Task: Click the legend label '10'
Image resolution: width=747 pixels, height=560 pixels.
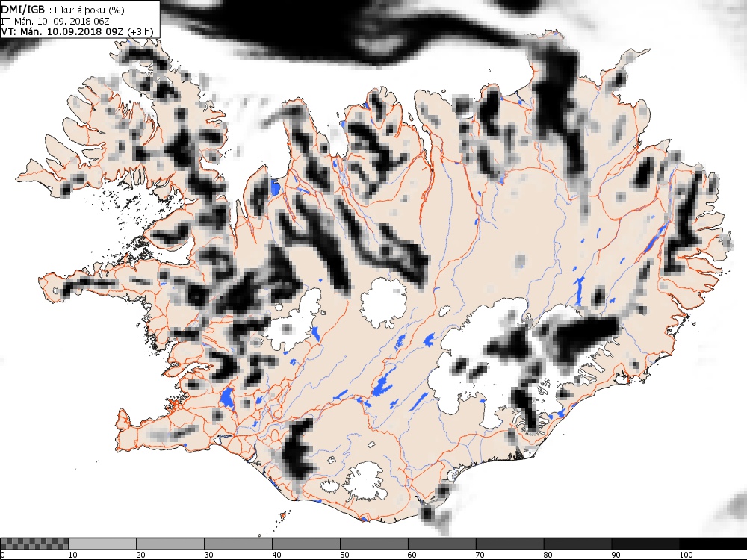Action: pos(72,555)
